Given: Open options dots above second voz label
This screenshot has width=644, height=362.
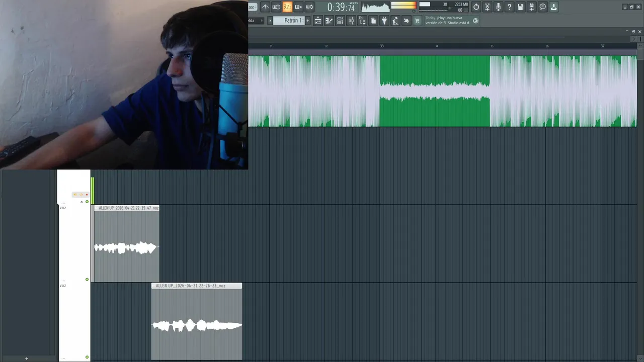Looking at the screenshot, I should [x=63, y=281].
